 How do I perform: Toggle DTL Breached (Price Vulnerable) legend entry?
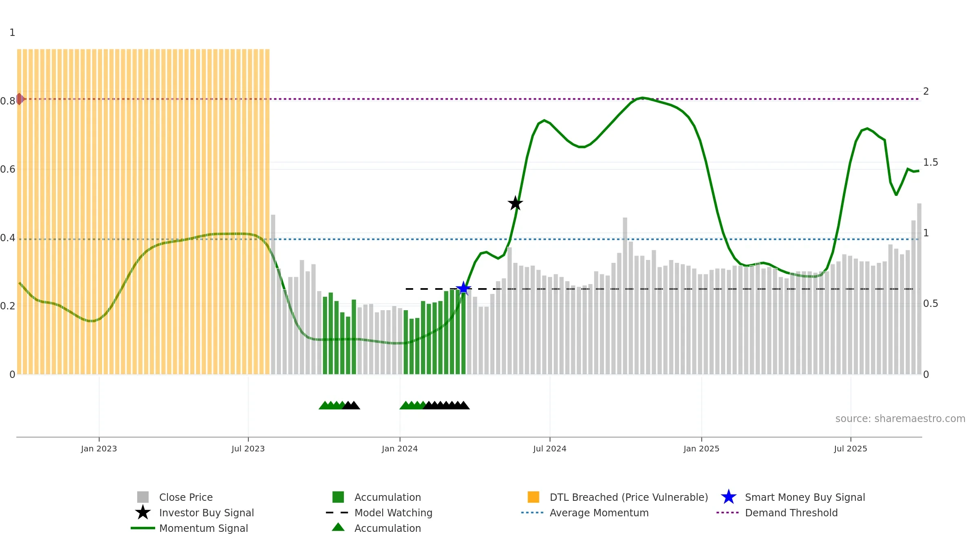click(618, 497)
